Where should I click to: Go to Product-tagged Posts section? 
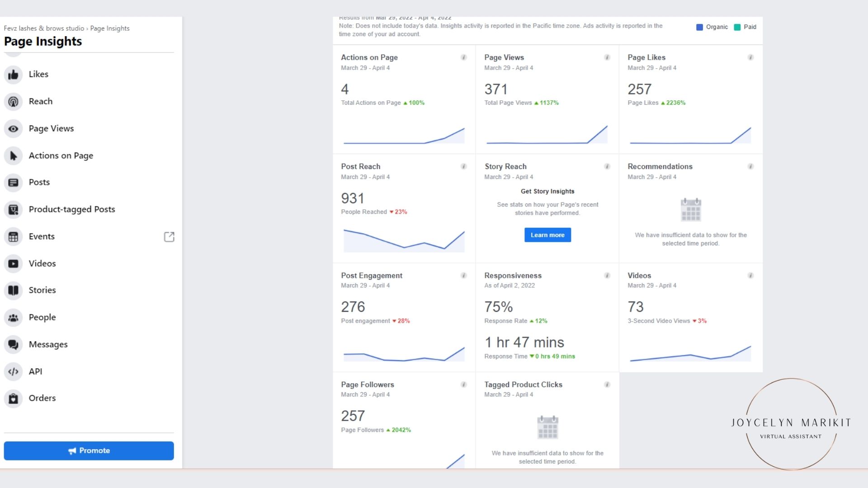coord(71,209)
